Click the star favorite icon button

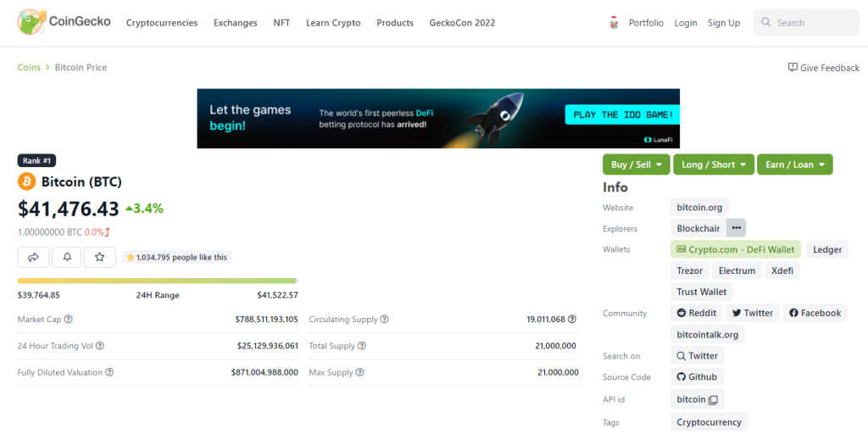(100, 257)
